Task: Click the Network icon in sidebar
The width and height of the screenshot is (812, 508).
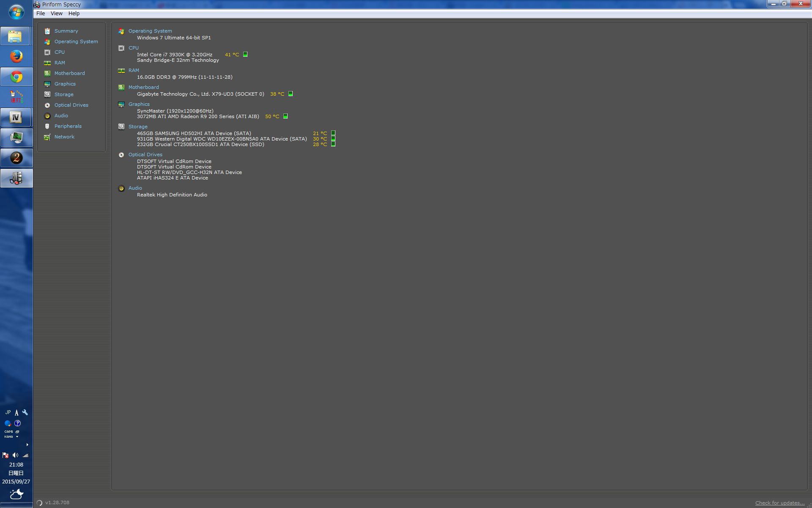Action: tap(47, 137)
